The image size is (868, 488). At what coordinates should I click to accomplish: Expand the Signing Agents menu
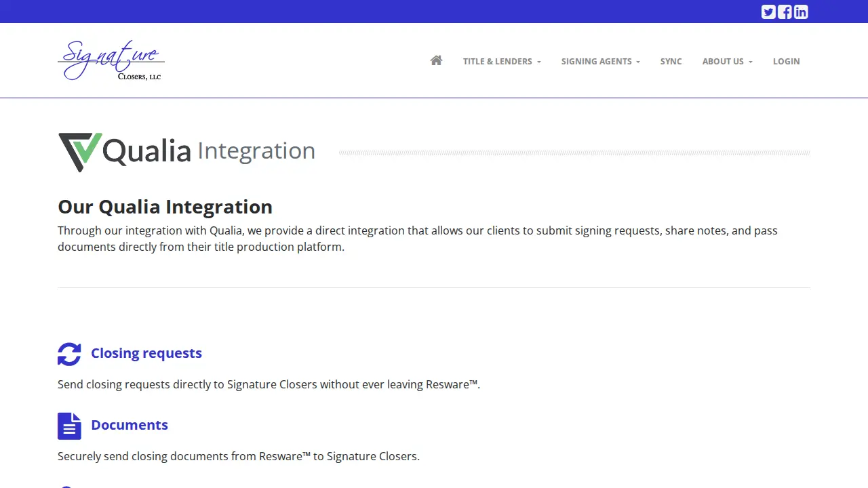(x=601, y=61)
